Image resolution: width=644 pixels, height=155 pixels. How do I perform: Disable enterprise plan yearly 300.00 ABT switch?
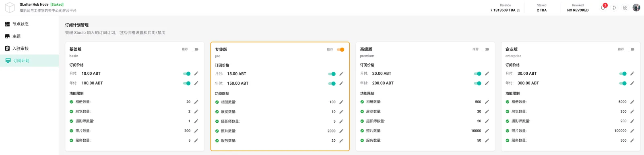pos(623,83)
